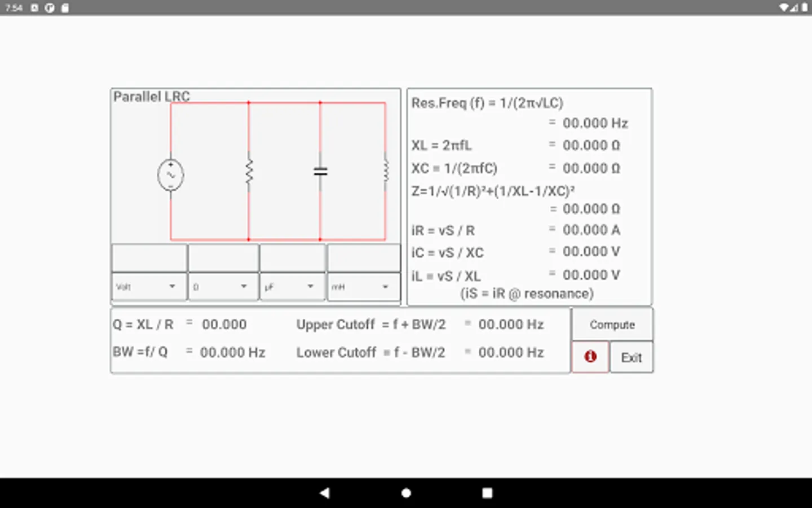812x508 pixels.
Task: Click the Compute button
Action: point(612,325)
